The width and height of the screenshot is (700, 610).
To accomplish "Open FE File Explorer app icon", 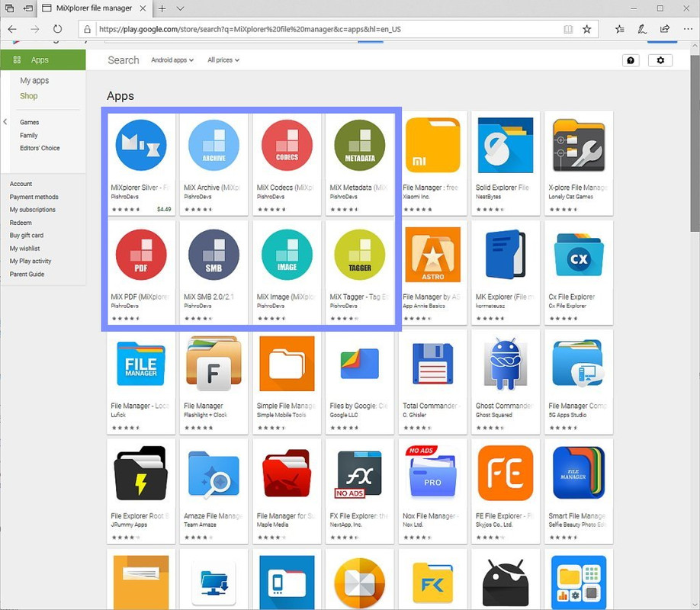I will 506,473.
